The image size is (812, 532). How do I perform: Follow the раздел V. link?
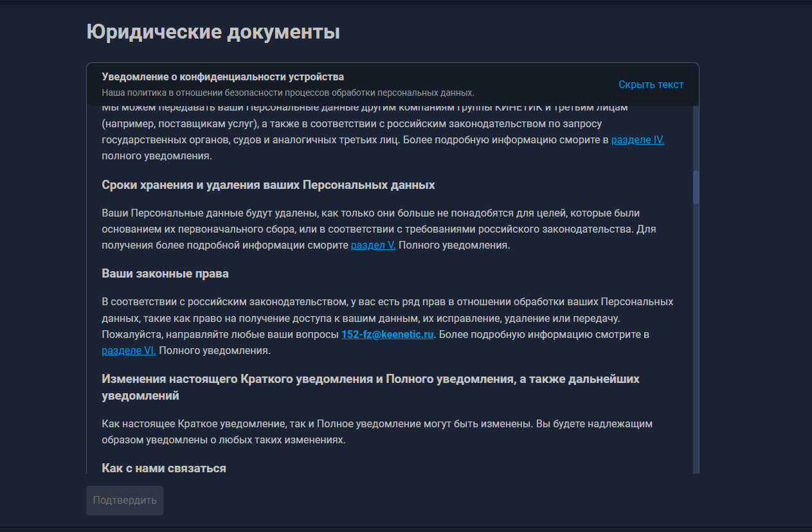[x=373, y=245]
